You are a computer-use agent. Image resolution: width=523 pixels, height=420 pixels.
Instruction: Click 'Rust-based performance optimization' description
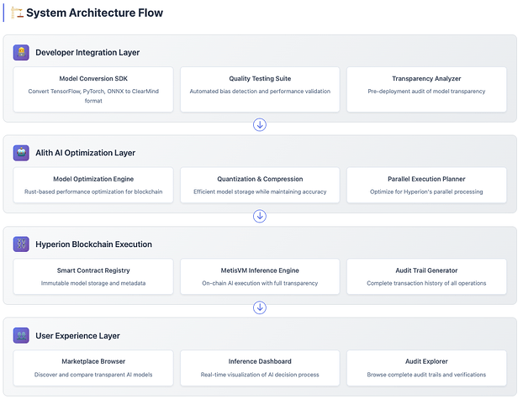[x=93, y=192]
